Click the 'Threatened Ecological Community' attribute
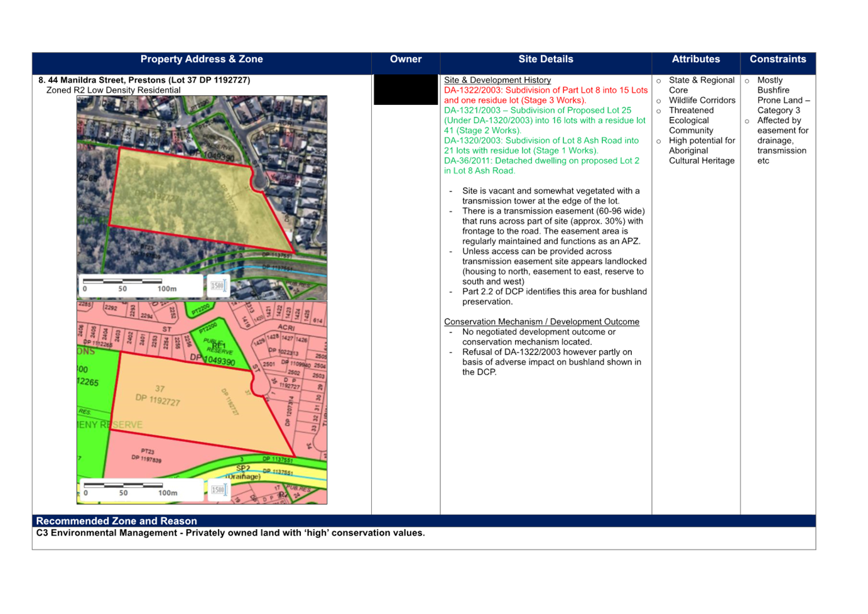 tap(692, 120)
